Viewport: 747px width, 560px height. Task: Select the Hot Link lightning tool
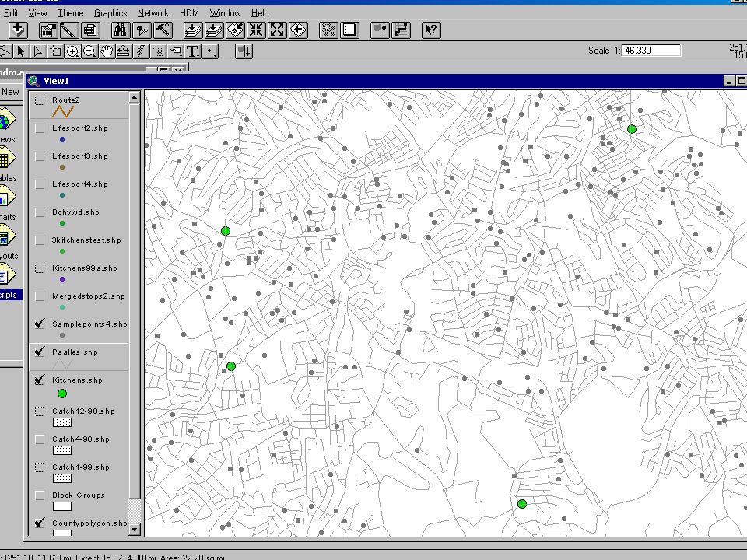(x=141, y=51)
